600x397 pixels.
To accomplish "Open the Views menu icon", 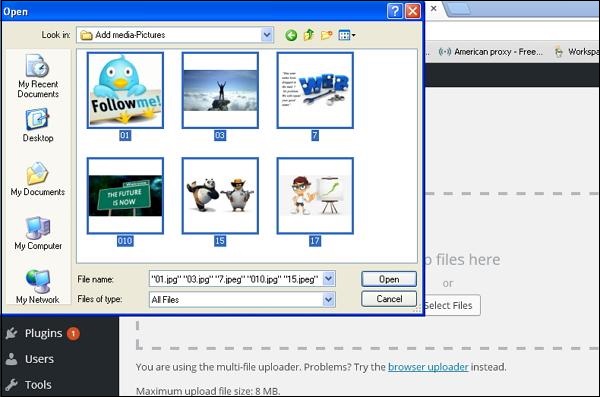I will 347,35.
